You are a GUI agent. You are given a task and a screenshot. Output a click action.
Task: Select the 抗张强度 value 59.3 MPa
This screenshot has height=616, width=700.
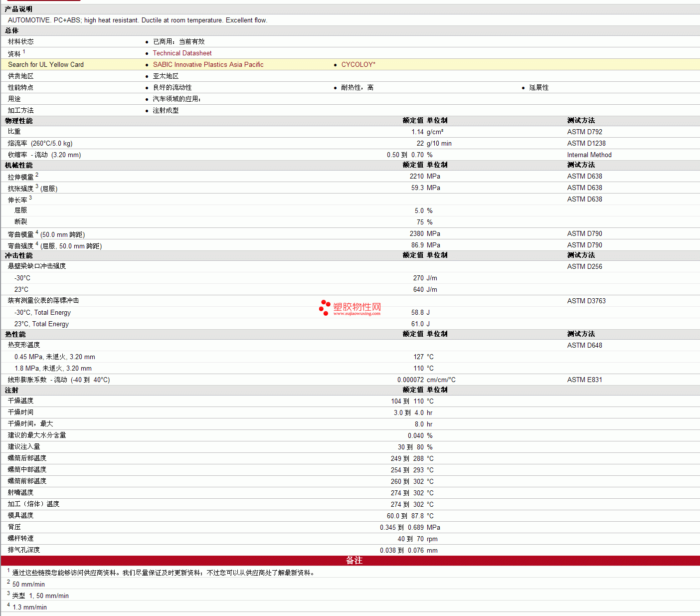pyautogui.click(x=426, y=188)
